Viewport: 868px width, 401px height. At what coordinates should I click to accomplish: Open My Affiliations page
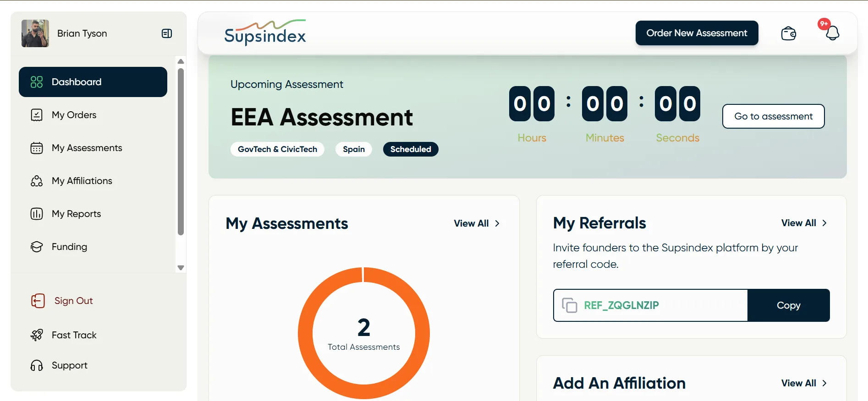(x=93, y=181)
